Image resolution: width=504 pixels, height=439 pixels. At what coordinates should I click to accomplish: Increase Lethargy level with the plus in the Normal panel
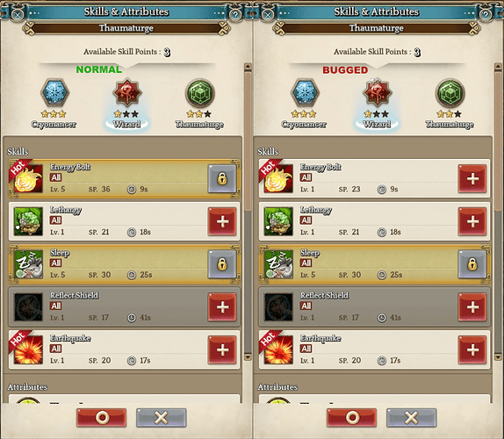coord(222,221)
